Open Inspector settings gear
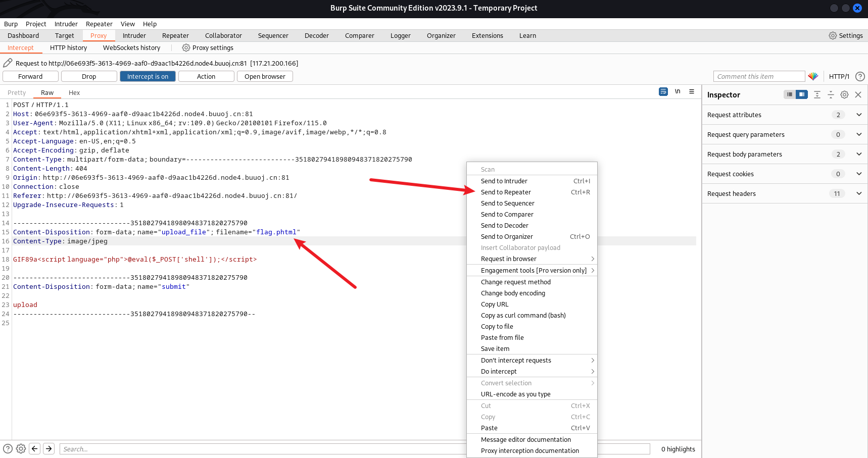 tap(844, 94)
